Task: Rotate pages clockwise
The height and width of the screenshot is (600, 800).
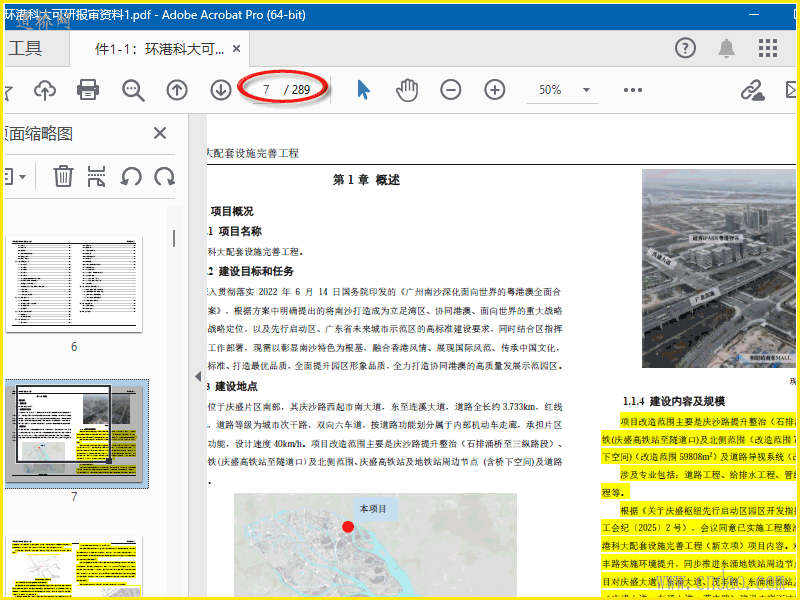Action: (164, 177)
